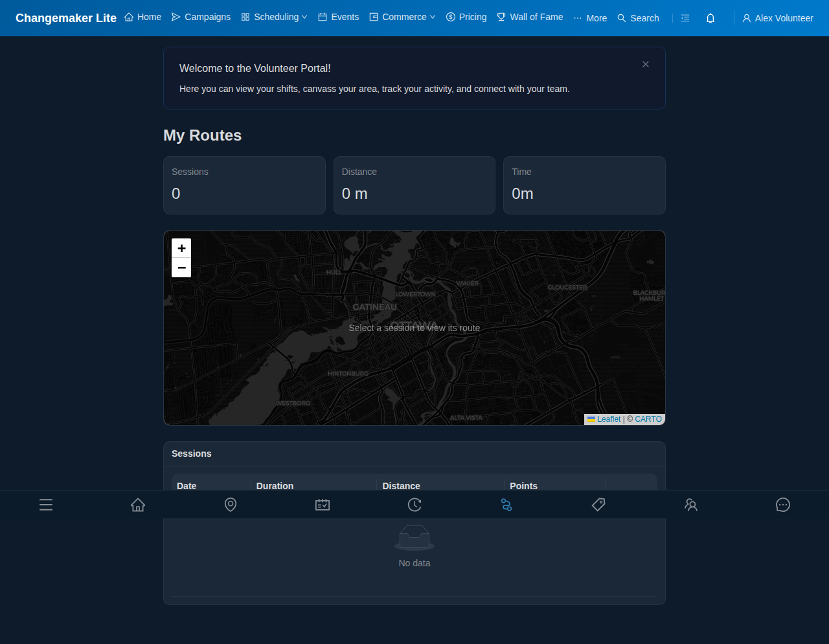Viewport: 829px width, 644px height.
Task: Expand the More menu
Action: 590,18
